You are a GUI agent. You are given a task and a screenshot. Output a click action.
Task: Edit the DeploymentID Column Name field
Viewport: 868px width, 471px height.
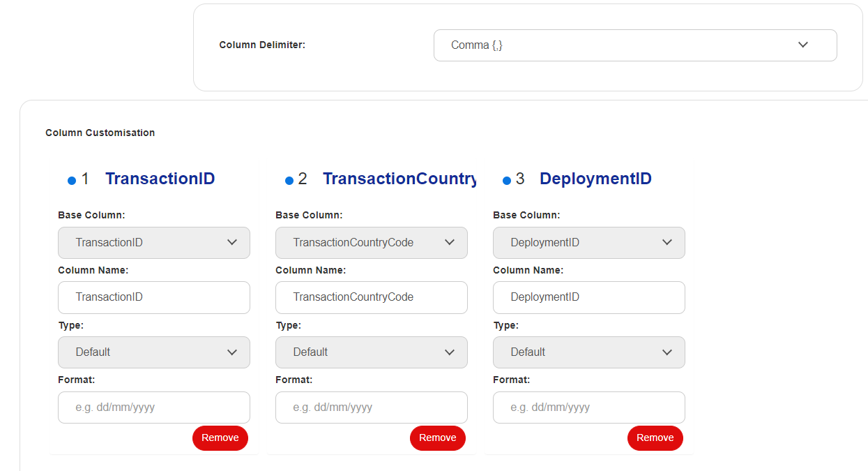[589, 297]
